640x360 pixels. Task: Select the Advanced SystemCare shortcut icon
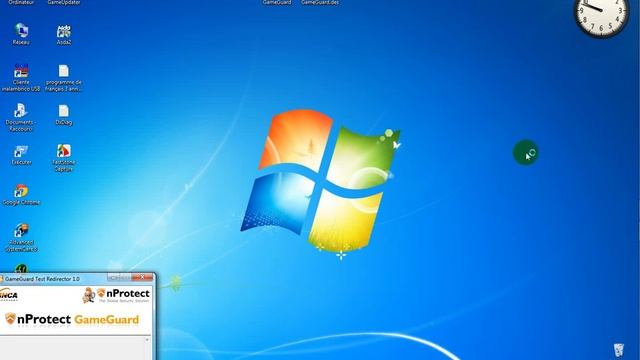21,238
